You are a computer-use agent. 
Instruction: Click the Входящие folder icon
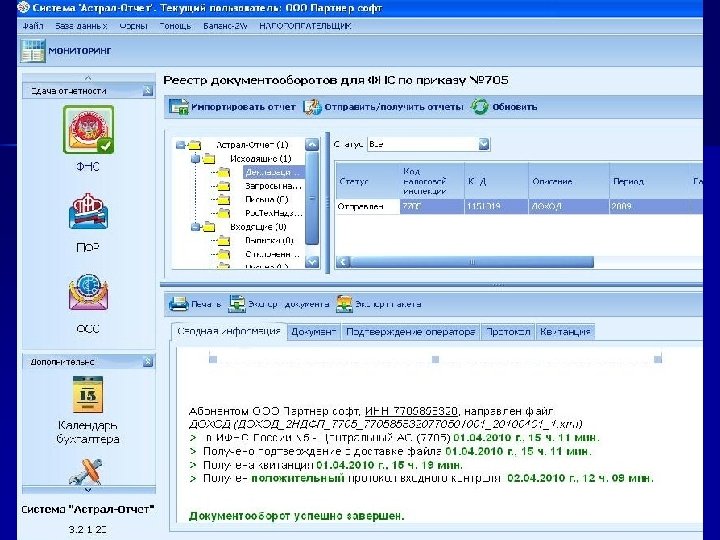click(x=209, y=227)
